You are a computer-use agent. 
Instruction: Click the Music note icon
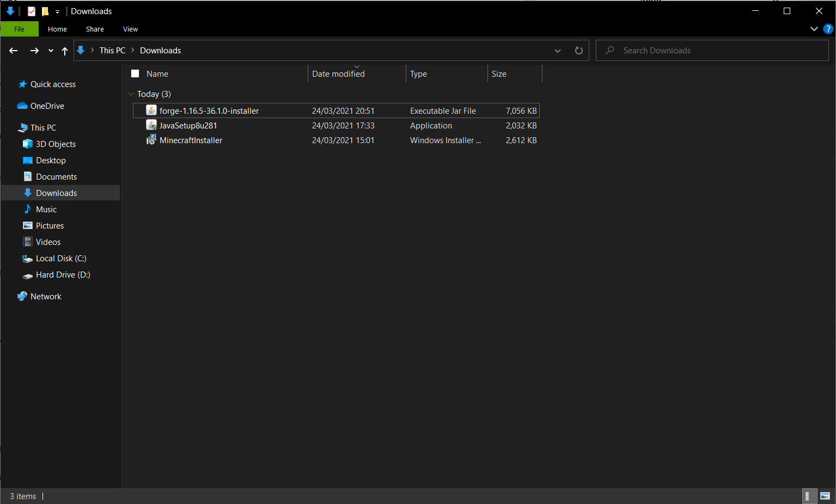click(x=28, y=209)
